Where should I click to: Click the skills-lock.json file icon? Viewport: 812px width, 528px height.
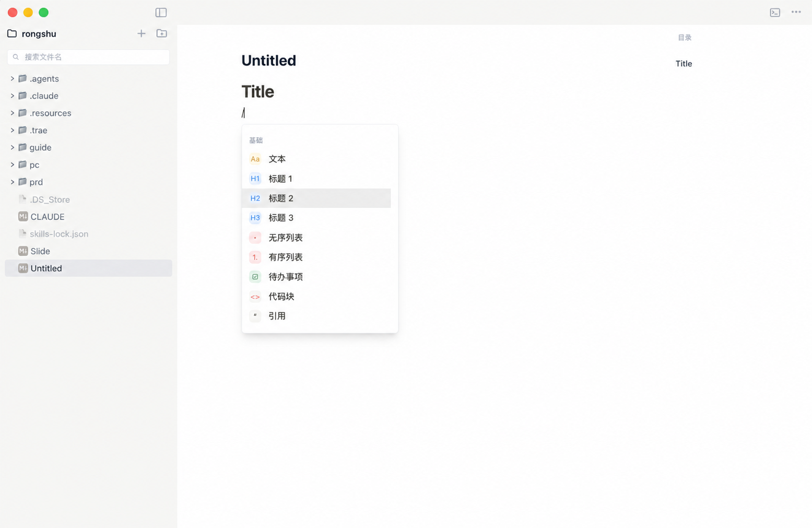22,233
